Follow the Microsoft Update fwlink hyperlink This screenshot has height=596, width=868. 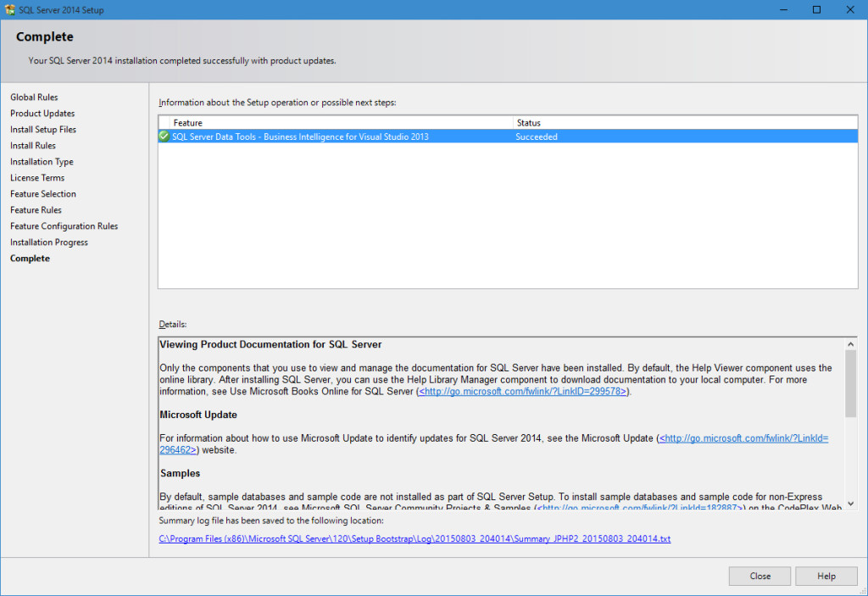pyautogui.click(x=743, y=438)
